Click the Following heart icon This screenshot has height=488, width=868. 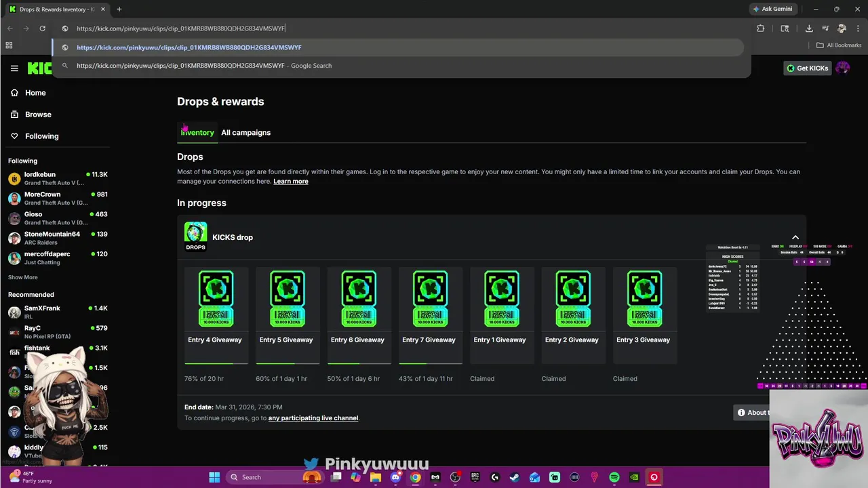(x=14, y=136)
